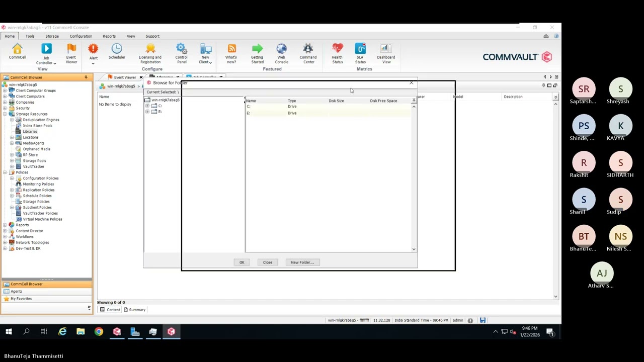Switch to the Reports ribbon tab
Screen dimensions: 644x362
109,36
